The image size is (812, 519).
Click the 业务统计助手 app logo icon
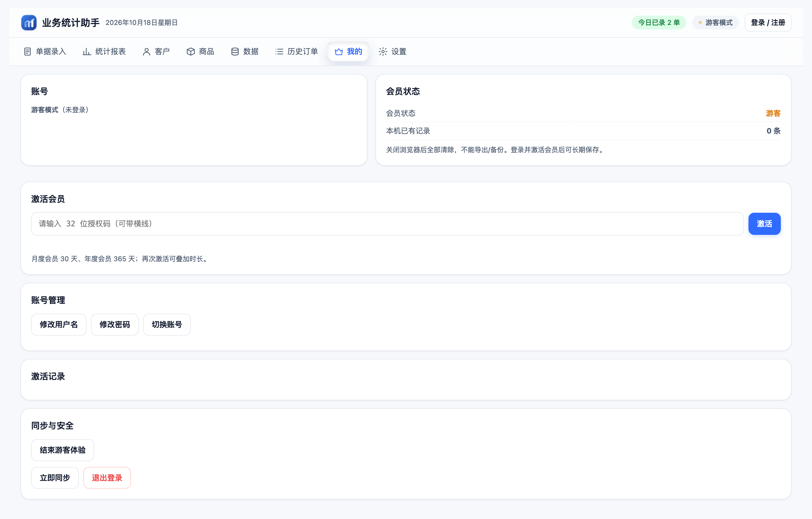(29, 23)
